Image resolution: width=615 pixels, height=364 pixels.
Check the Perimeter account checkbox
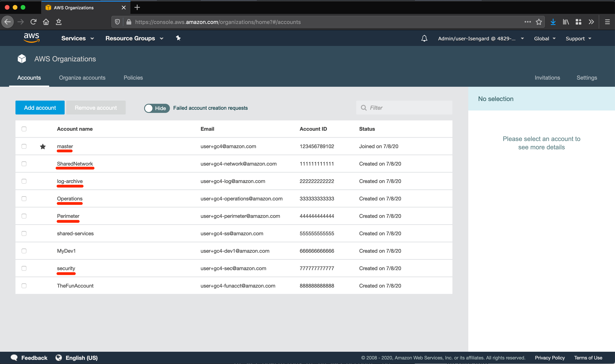click(24, 216)
